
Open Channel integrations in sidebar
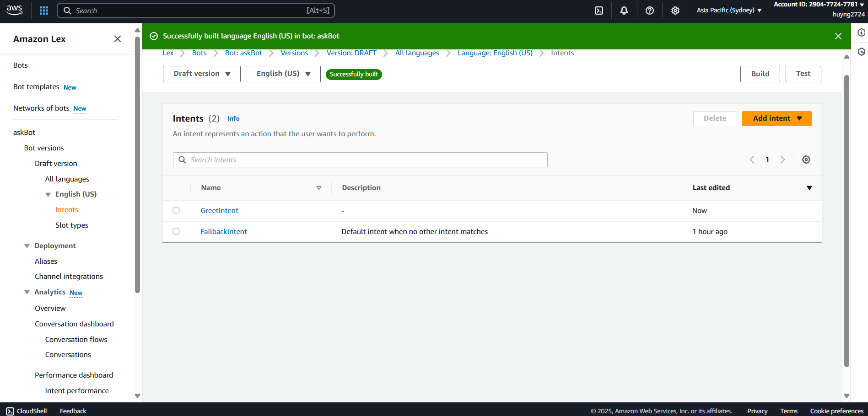(69, 277)
